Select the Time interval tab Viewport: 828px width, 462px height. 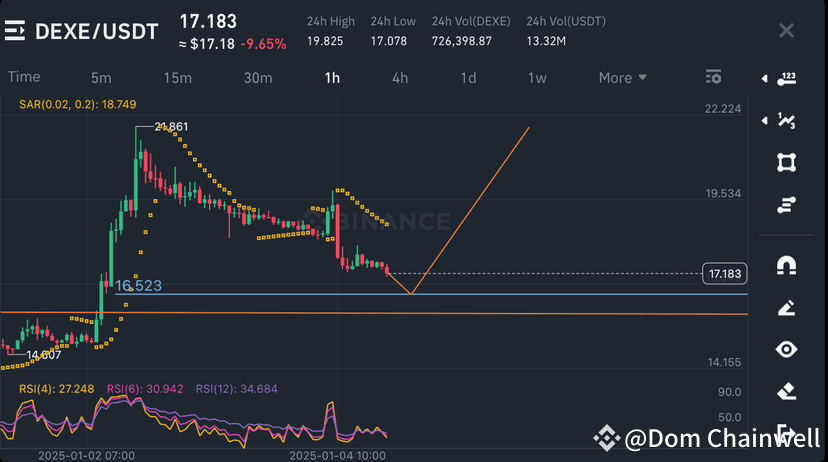[24, 77]
